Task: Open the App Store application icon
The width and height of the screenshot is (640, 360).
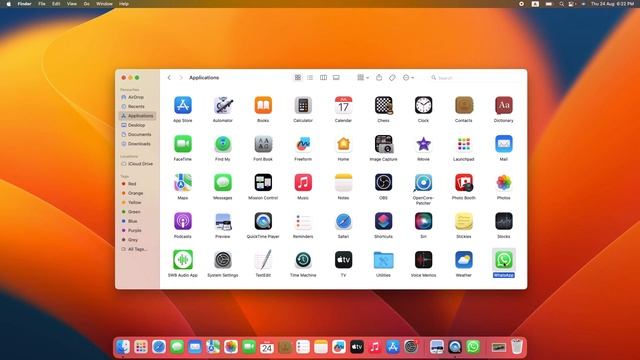Action: point(182,105)
